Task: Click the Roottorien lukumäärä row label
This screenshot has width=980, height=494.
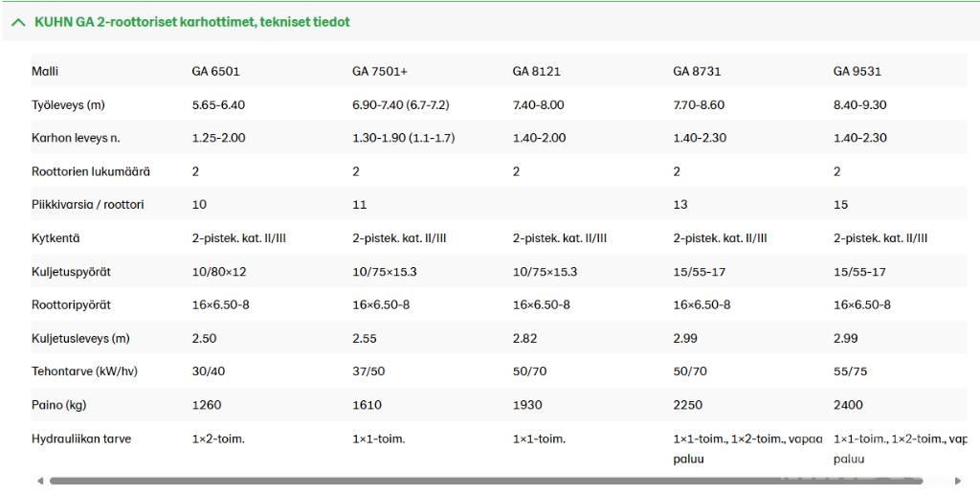Action: coord(91,171)
